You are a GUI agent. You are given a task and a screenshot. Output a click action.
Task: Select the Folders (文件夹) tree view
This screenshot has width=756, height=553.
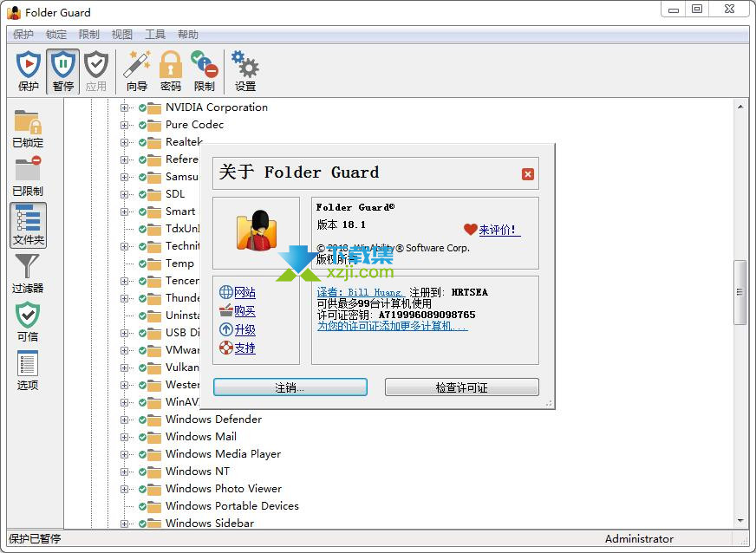(x=28, y=225)
